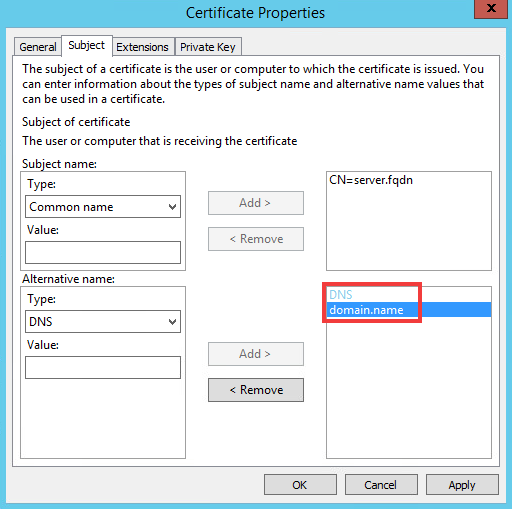Click the Subject name Add button

tap(256, 203)
